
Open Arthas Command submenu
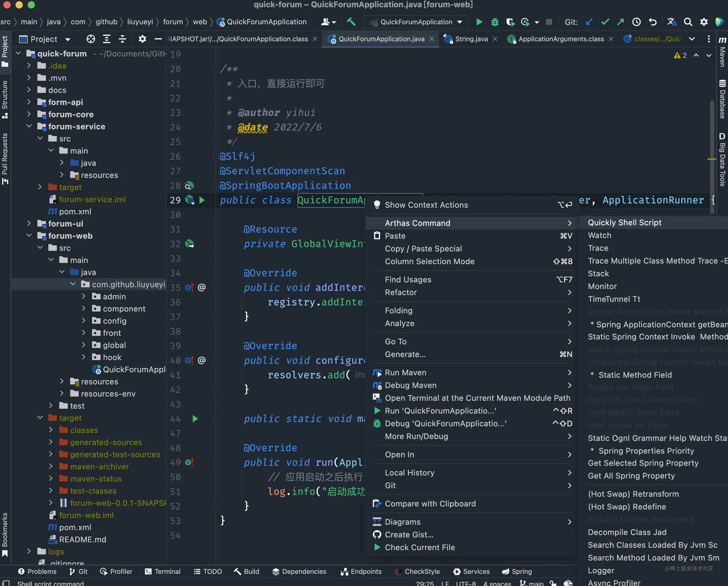tap(472, 223)
